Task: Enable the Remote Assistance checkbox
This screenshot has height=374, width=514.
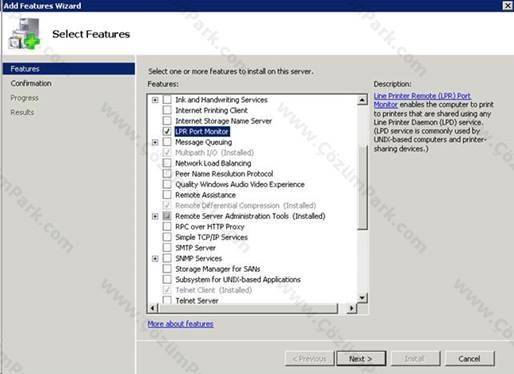Action: pos(167,195)
